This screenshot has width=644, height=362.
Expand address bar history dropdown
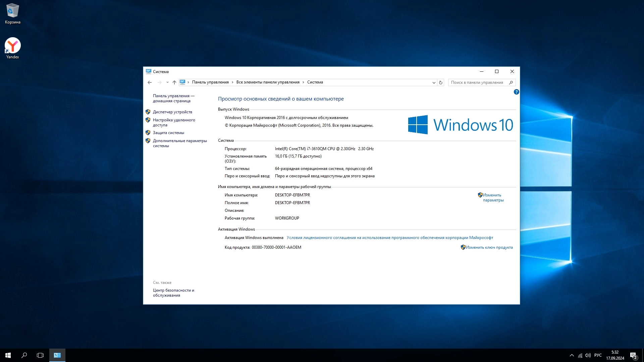tap(434, 82)
